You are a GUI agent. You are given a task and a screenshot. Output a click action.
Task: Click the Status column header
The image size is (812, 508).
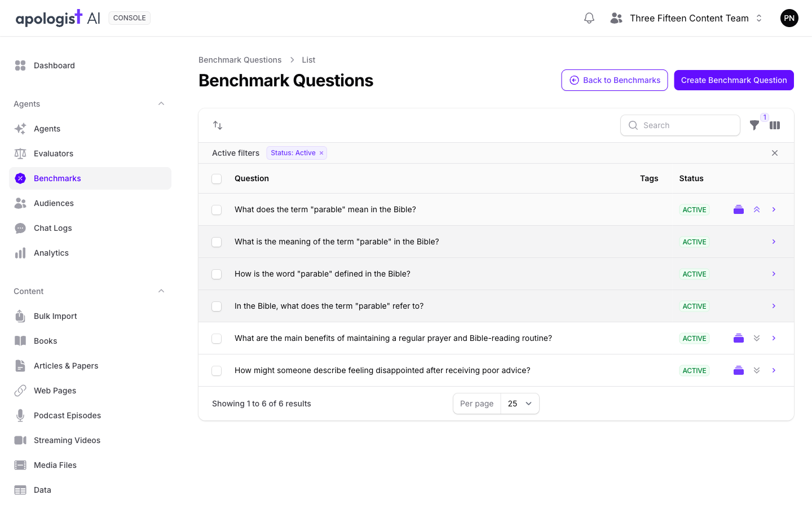coord(691,178)
